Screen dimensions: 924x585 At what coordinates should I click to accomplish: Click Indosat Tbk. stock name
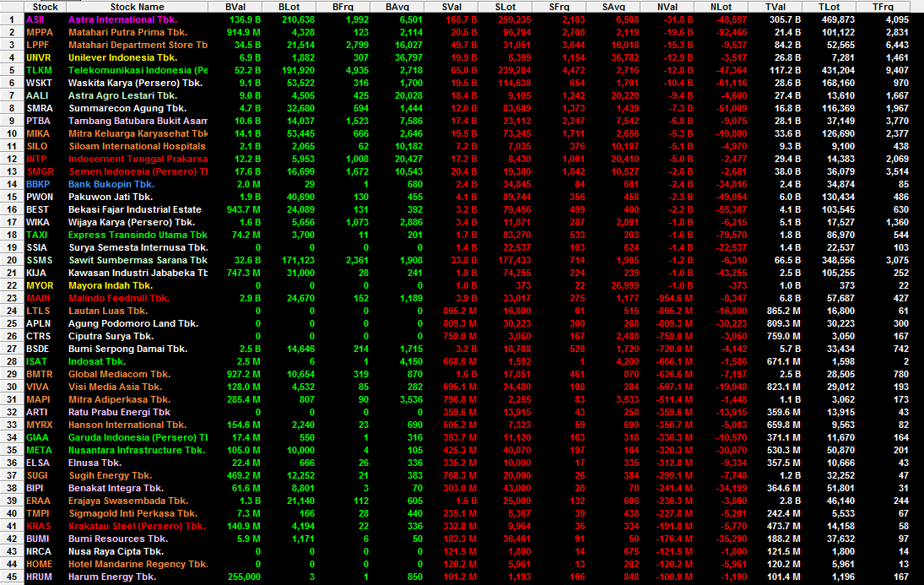97,362
